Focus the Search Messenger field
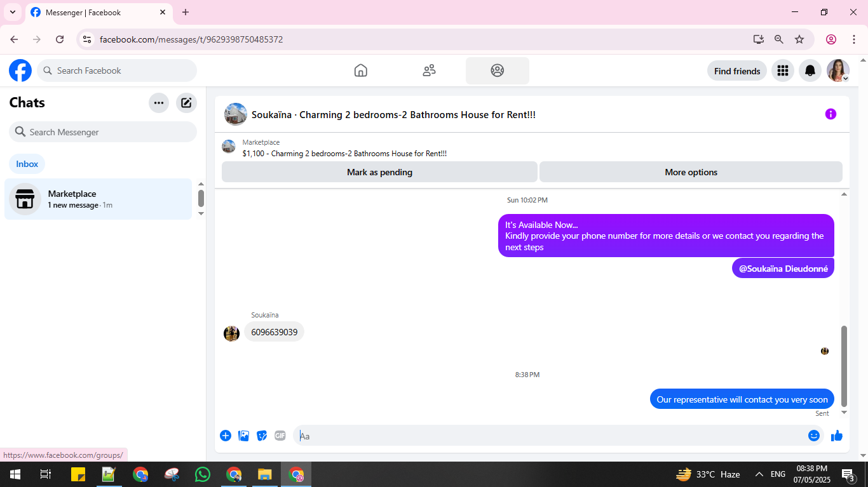 pyautogui.click(x=103, y=132)
